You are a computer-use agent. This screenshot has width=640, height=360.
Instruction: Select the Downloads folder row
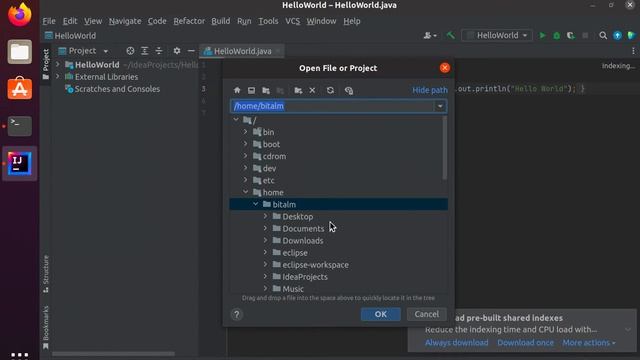coord(338,240)
